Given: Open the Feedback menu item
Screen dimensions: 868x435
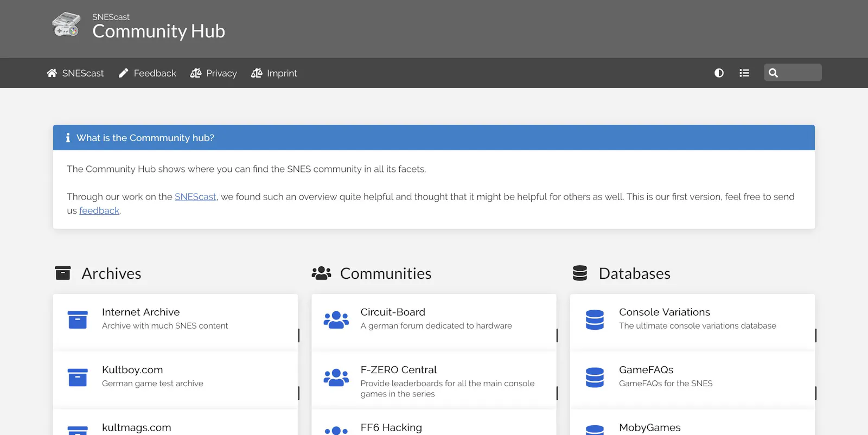Looking at the screenshot, I should pos(148,73).
